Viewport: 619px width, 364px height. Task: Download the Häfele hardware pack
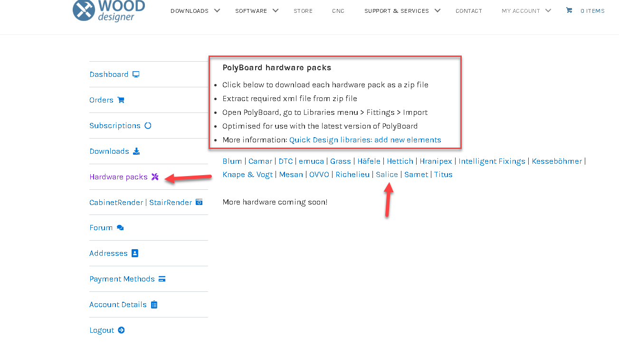coord(369,161)
